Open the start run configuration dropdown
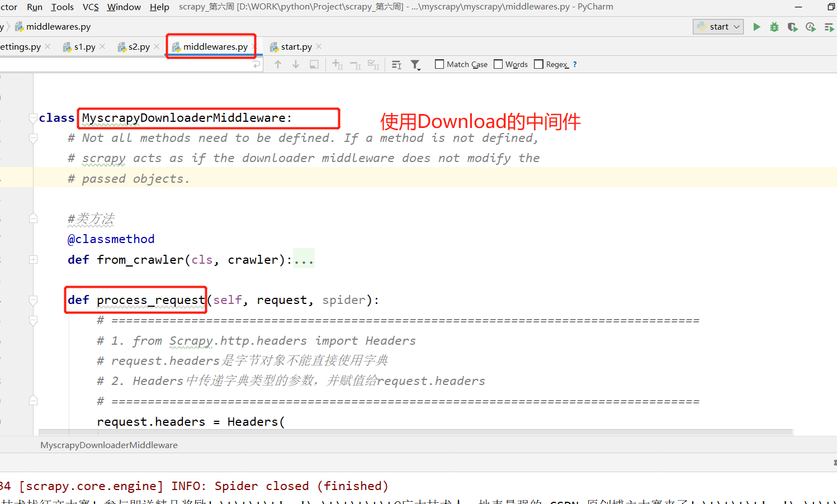 736,26
